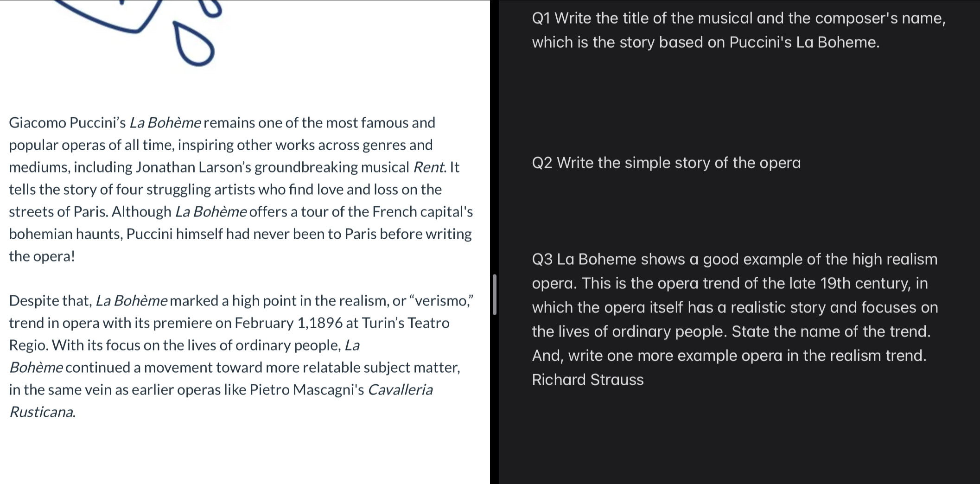Place cursor after "Puccini's La Boheme." in Q1
This screenshot has width=980, height=484.
(880, 43)
